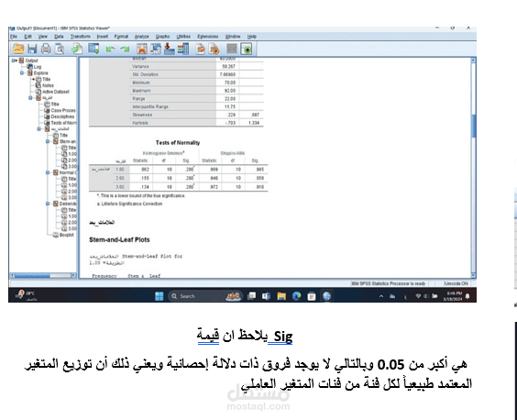Open Microsoft Edge from taskbar
The height and width of the screenshot is (420, 517).
point(296,296)
